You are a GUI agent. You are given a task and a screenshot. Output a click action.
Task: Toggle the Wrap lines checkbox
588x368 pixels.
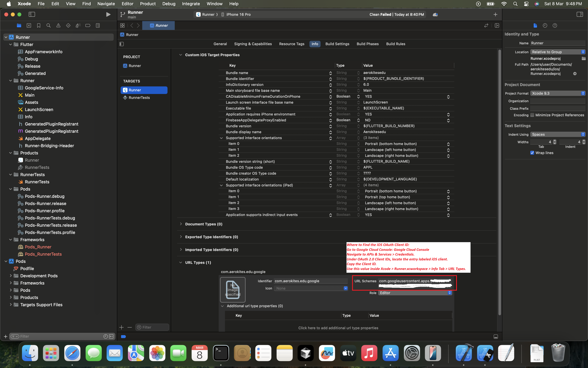point(532,153)
